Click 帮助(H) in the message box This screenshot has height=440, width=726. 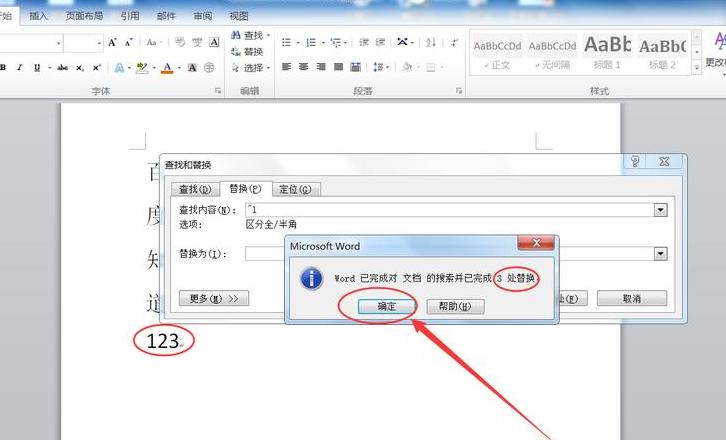(x=455, y=306)
